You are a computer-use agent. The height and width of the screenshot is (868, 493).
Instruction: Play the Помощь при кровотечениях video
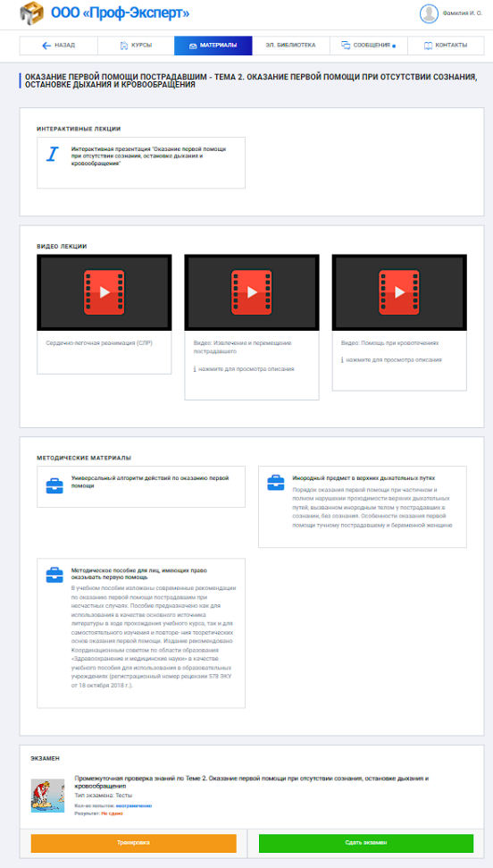(x=399, y=292)
